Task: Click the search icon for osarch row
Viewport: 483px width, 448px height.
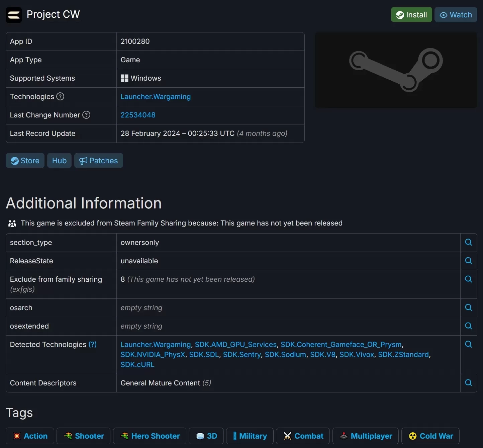Action: [469, 307]
